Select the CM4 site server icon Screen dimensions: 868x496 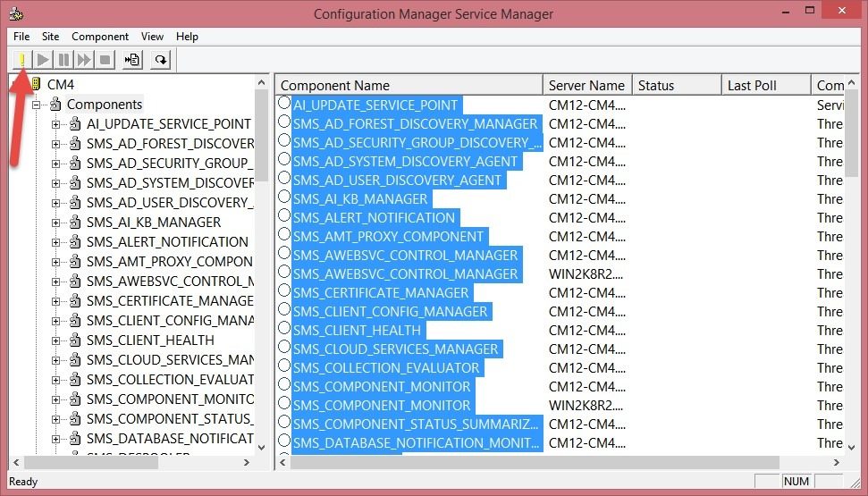click(x=36, y=84)
